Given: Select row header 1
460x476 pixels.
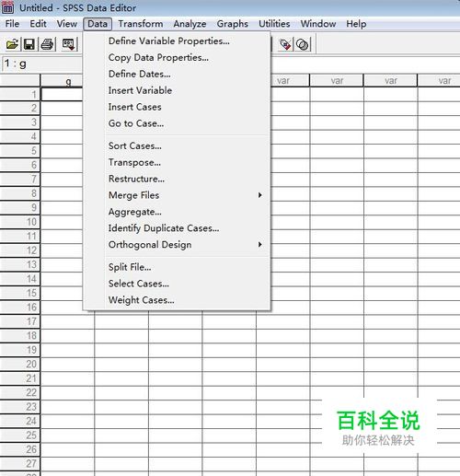Looking at the screenshot, I should click(20, 94).
